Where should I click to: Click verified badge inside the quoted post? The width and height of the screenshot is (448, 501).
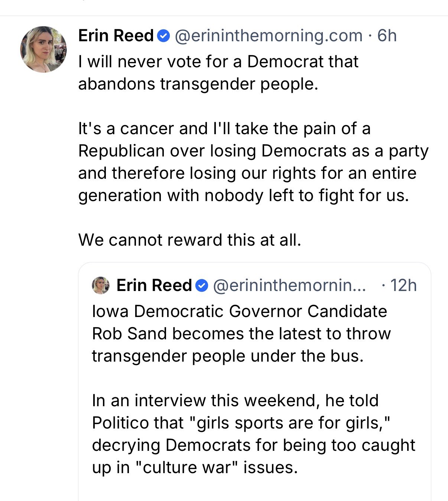(x=202, y=286)
